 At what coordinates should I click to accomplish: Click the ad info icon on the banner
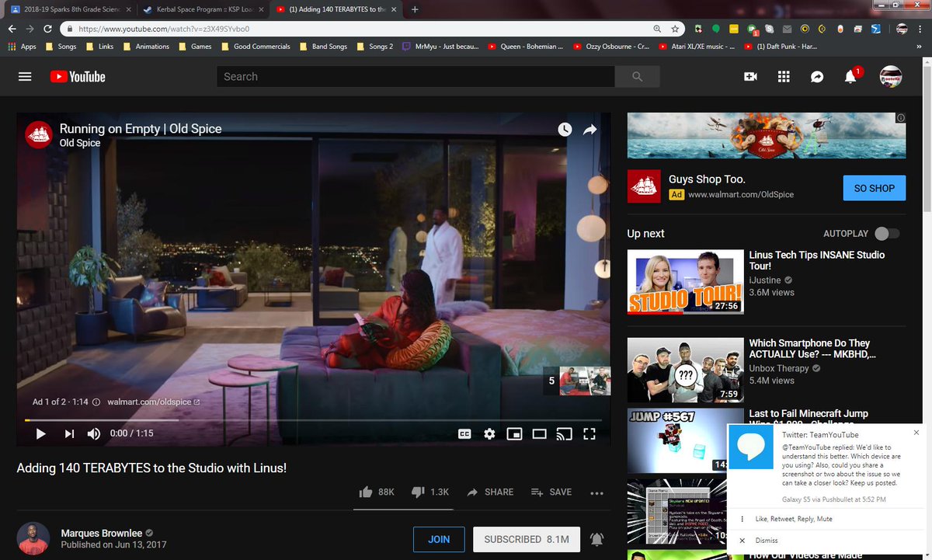tap(900, 118)
